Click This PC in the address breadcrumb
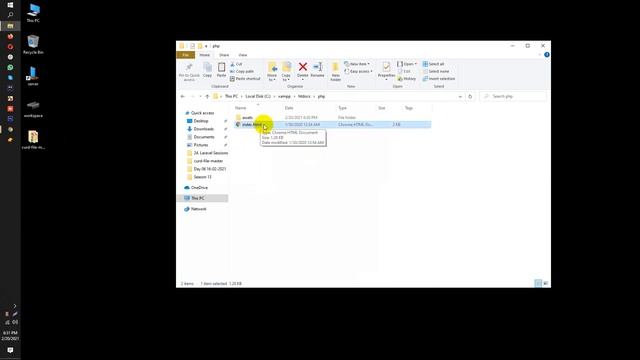640x360 pixels. click(231, 96)
